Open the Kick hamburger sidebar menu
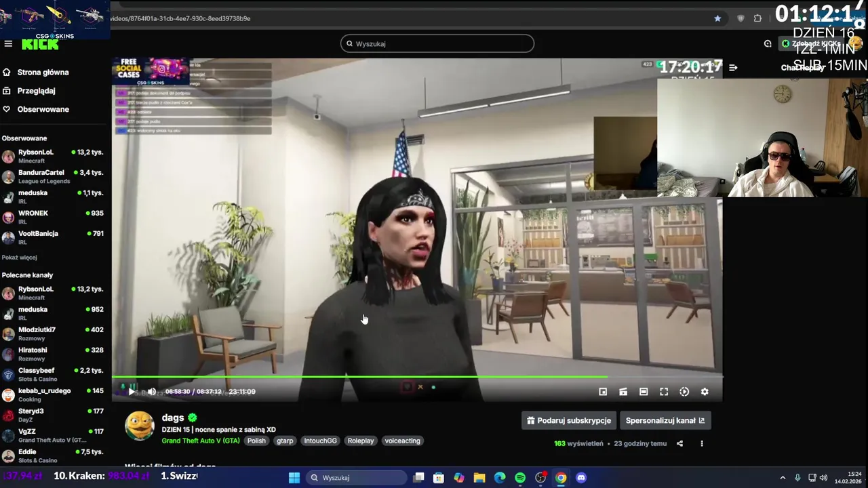This screenshot has width=868, height=488. (x=8, y=43)
